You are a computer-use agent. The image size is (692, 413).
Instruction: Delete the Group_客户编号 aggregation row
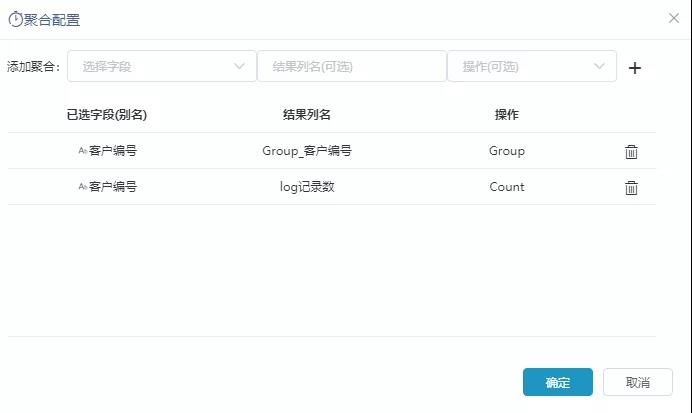pos(631,151)
